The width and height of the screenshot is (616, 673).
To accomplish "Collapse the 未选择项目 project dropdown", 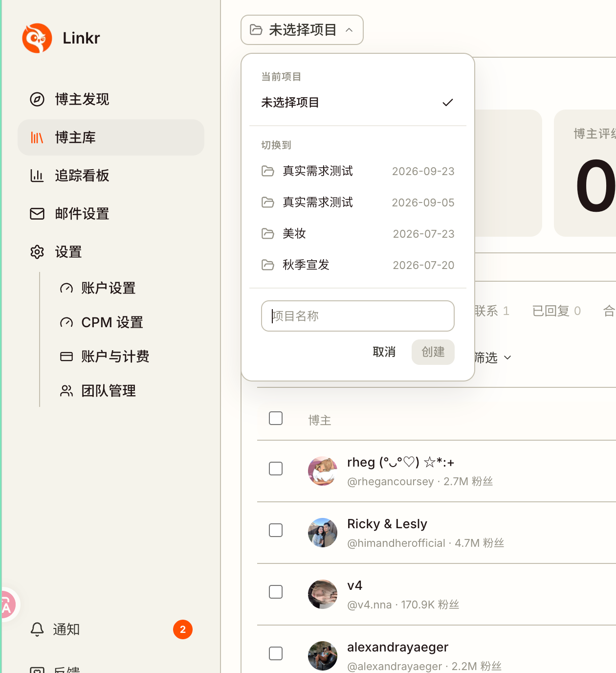I will (x=302, y=30).
